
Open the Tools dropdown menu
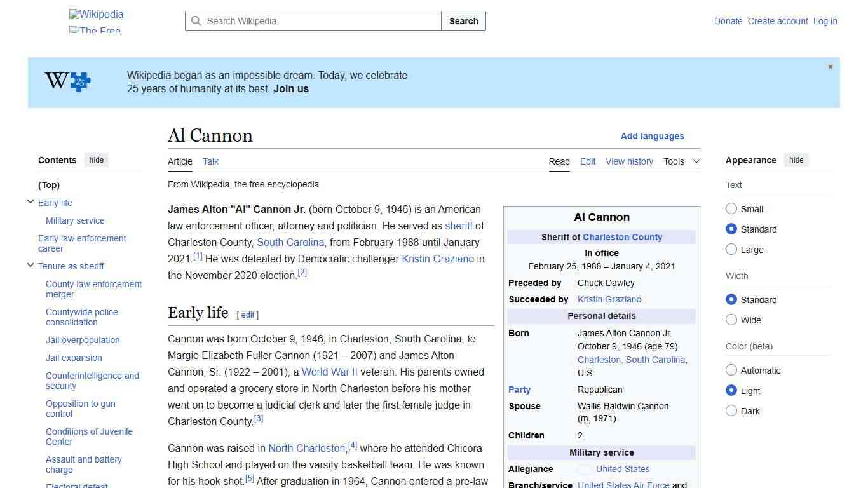[681, 161]
